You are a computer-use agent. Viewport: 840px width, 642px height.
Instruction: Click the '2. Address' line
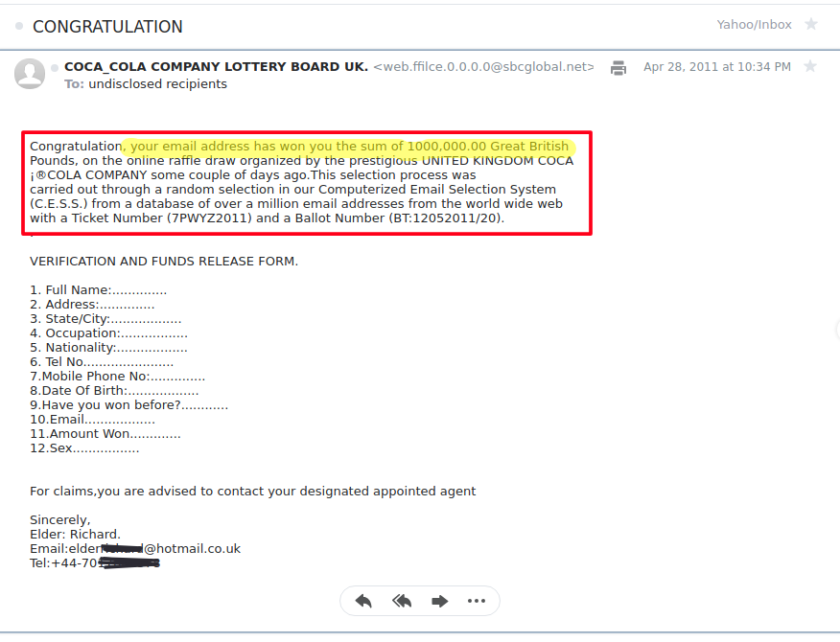tap(92, 305)
